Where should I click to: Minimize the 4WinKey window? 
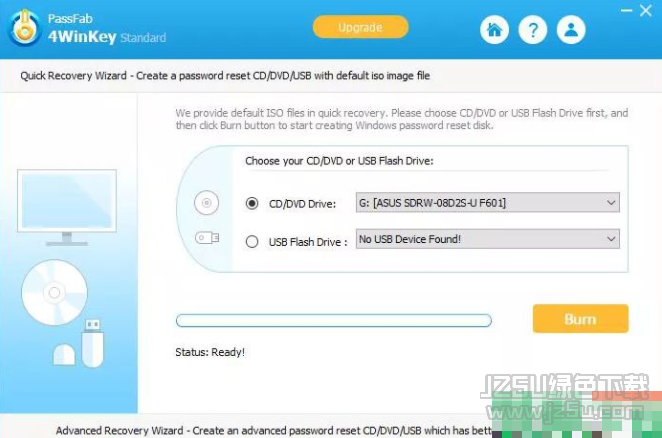[x=627, y=10]
